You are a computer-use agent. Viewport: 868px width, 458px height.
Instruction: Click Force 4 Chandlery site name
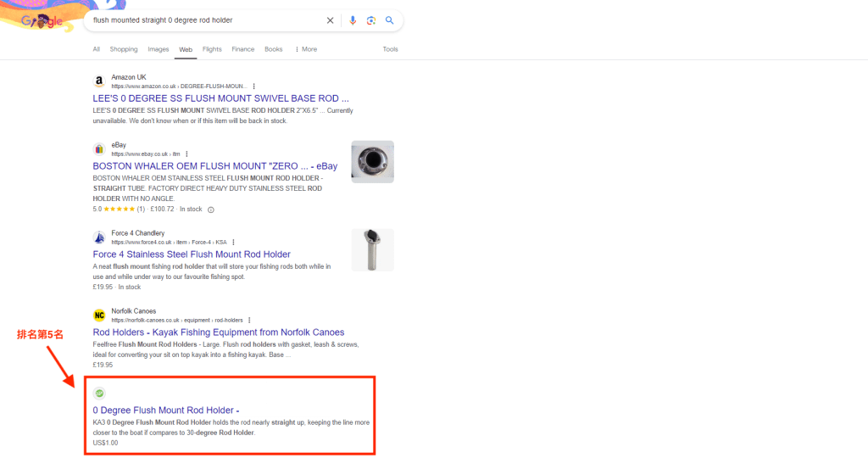(138, 233)
